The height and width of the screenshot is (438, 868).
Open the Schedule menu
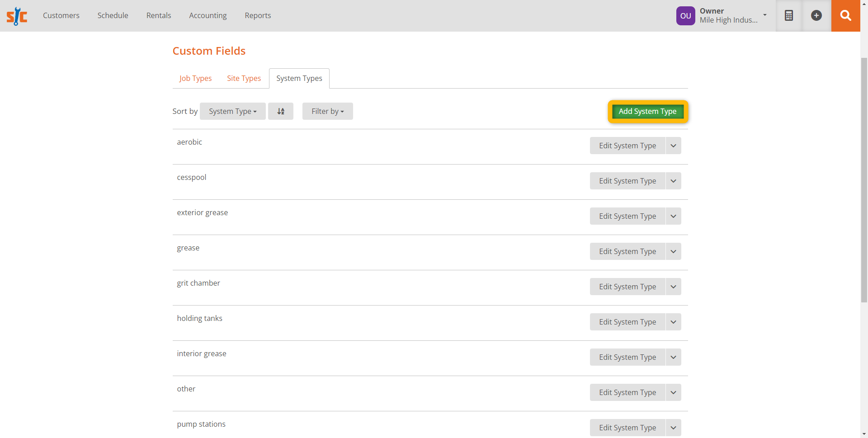point(113,15)
